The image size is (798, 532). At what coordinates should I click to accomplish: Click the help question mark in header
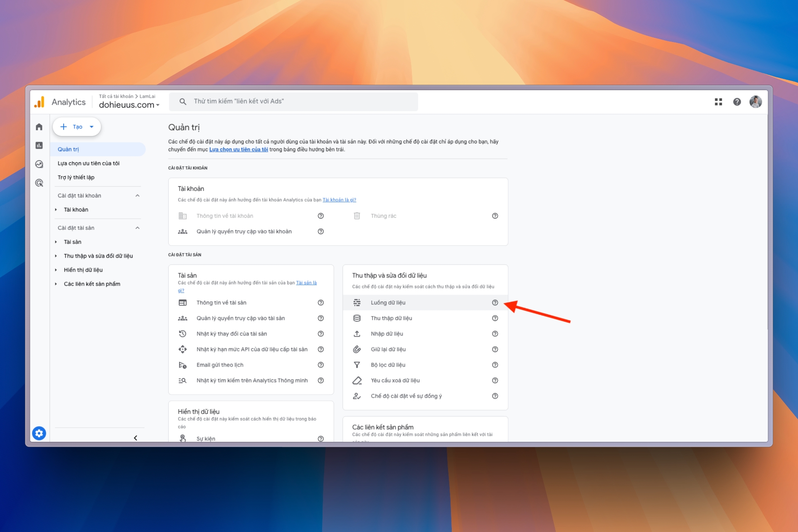(737, 102)
